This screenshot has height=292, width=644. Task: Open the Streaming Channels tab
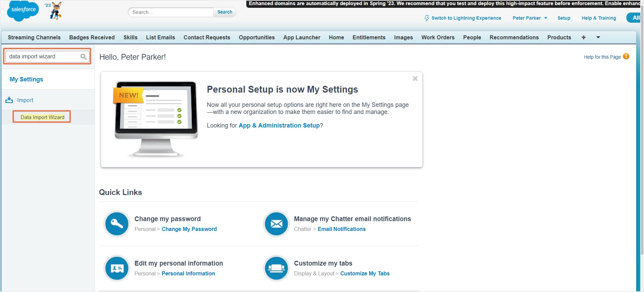[34, 37]
